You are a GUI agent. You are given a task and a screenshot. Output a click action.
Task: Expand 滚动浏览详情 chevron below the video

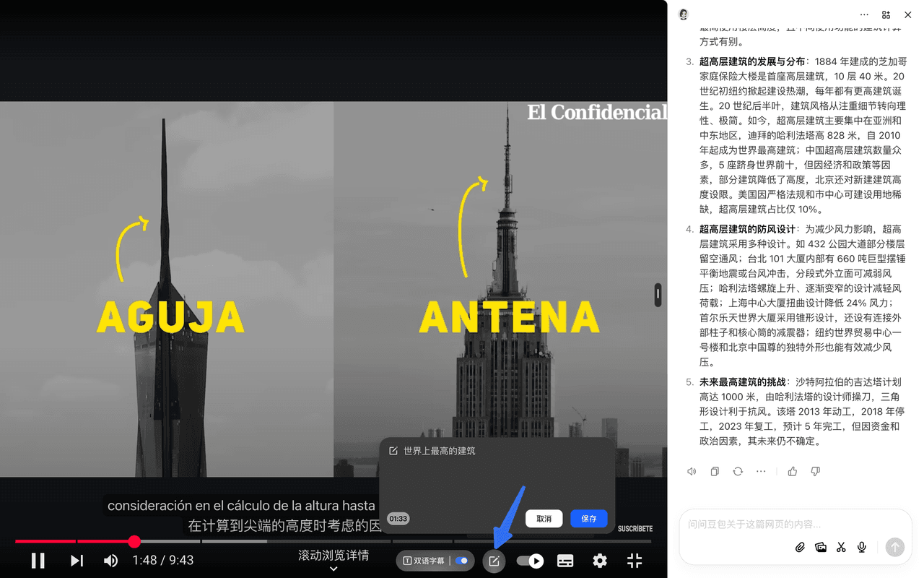(x=334, y=569)
